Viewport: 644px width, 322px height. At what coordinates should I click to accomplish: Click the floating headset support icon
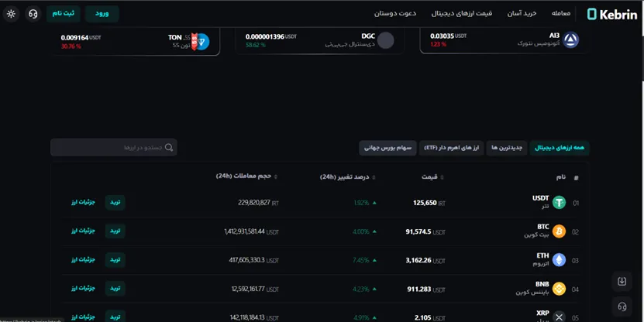(x=622, y=307)
